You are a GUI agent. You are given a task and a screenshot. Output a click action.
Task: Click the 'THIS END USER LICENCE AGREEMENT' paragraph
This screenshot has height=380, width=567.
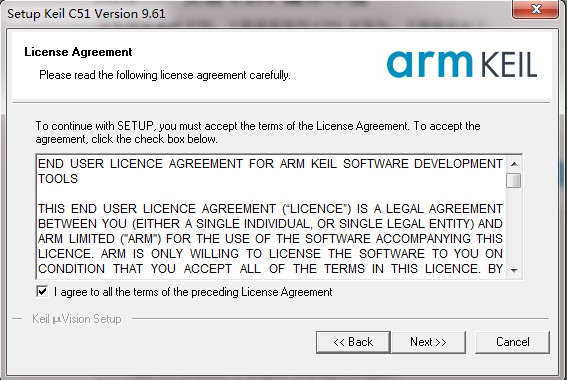[x=270, y=239]
